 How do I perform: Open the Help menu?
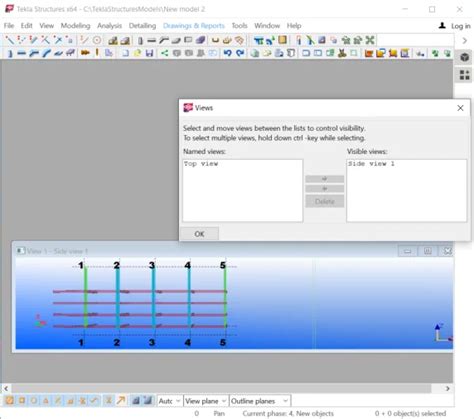294,26
